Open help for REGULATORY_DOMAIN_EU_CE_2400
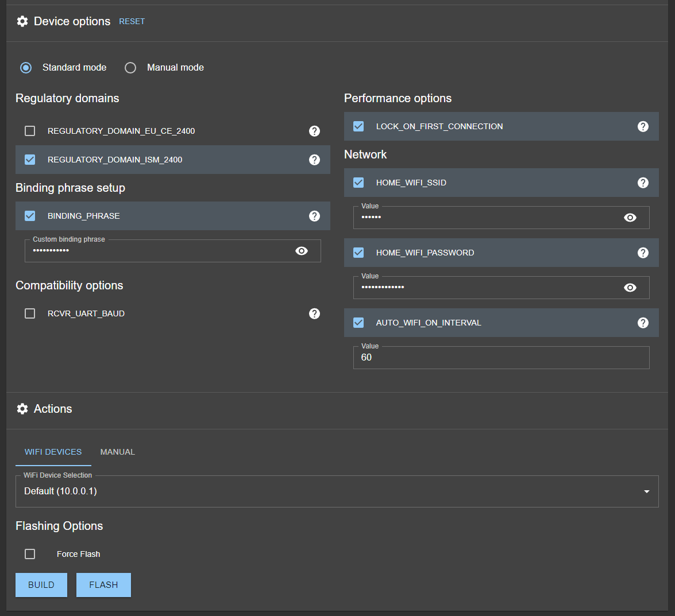Viewport: 675px width, 616px height. (314, 131)
